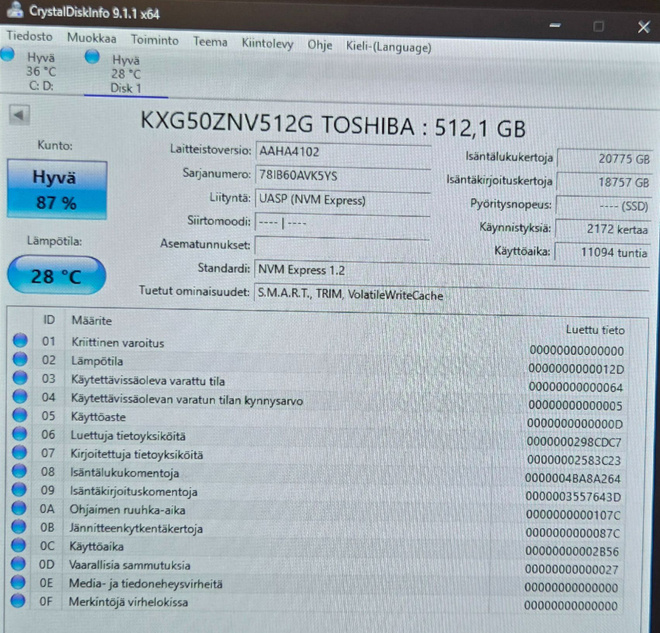This screenshot has width=660, height=633.
Task: Click the Hyvä 87 % health status button
Action: 57,190
